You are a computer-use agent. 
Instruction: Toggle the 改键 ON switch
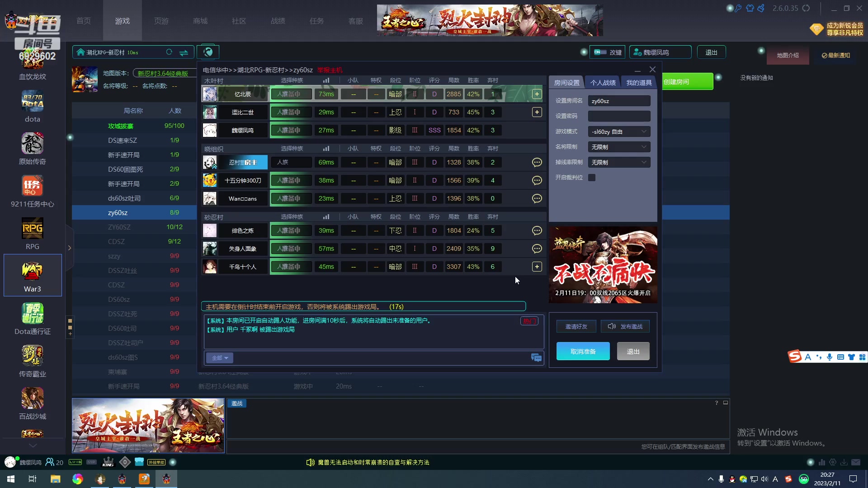(x=600, y=52)
